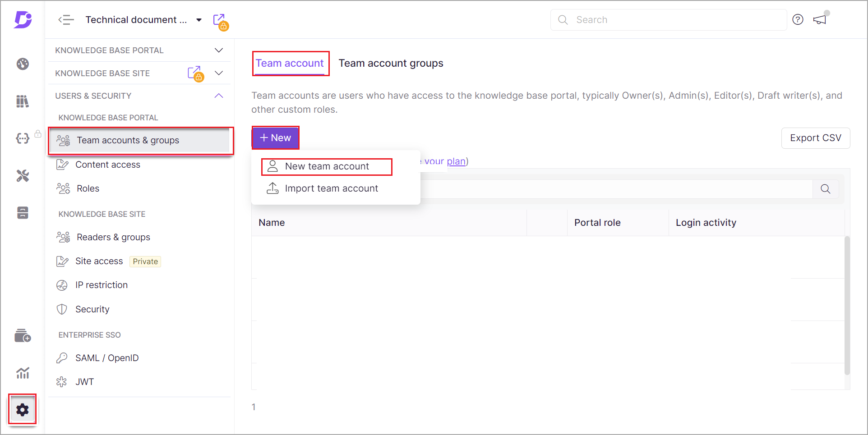This screenshot has width=868, height=435.
Task: Open the Tools wrench icon in sidebar
Action: (x=23, y=175)
